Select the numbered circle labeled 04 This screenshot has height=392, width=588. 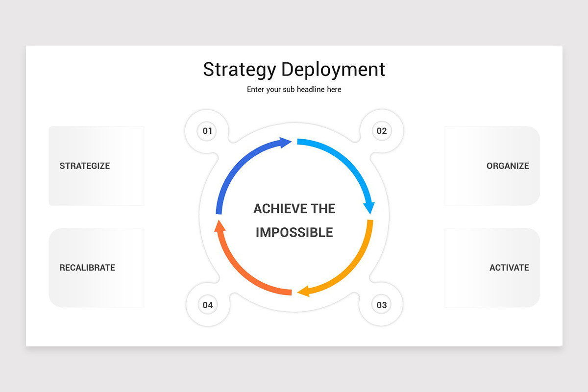(207, 305)
